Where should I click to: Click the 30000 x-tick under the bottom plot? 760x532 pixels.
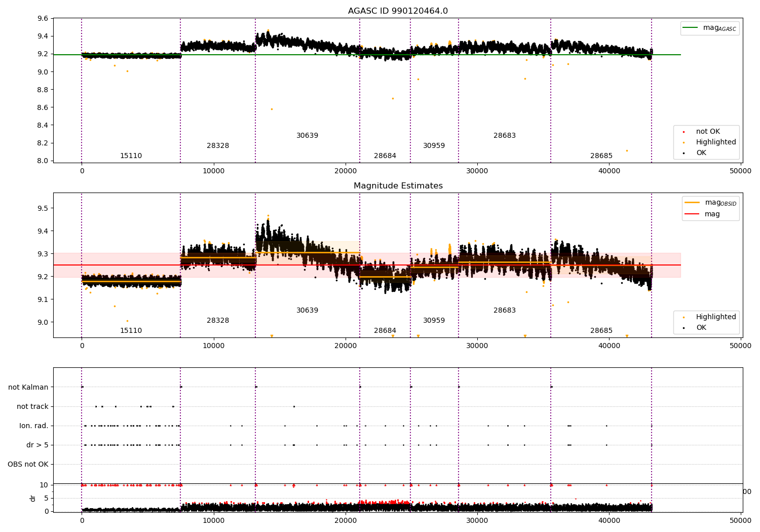tap(477, 520)
